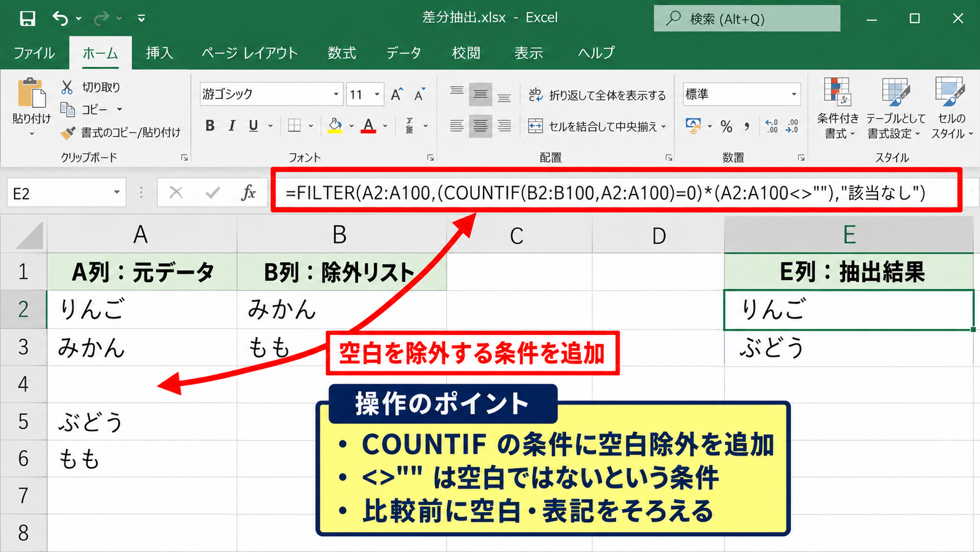Click the search box 検索 (Alt+Q)
The height and width of the screenshot is (552, 980).
point(747,19)
